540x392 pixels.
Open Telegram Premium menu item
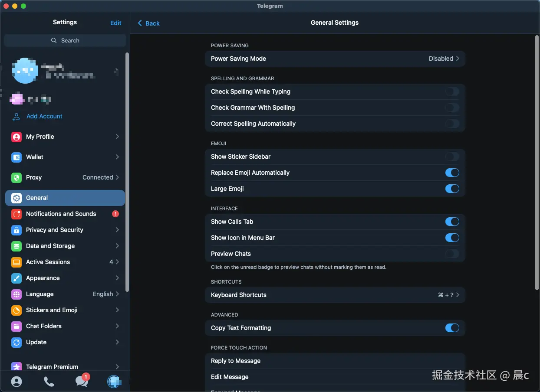(65, 366)
